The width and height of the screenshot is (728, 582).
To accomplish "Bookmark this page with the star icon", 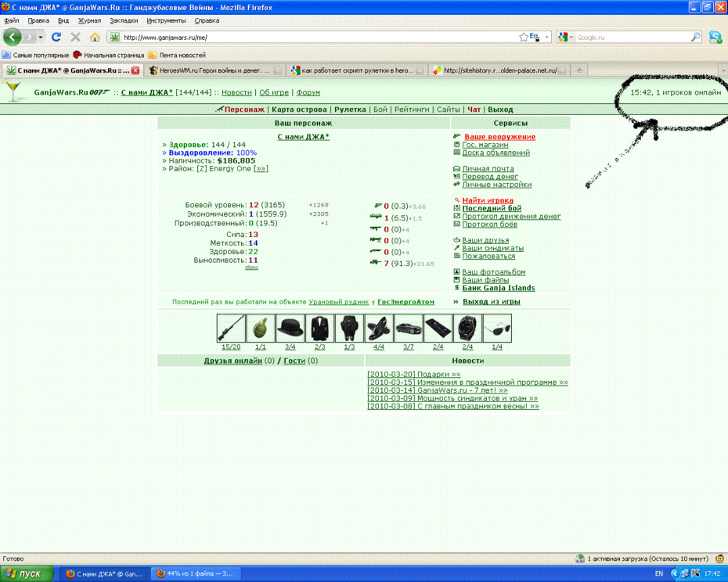I will pyautogui.click(x=523, y=37).
